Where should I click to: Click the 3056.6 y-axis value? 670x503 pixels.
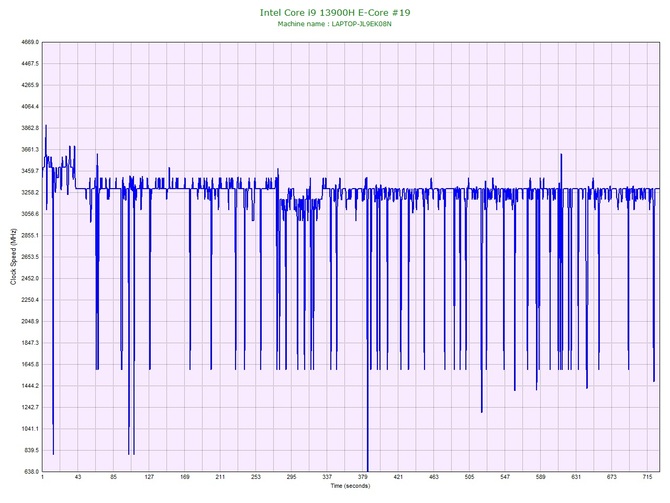pyautogui.click(x=29, y=214)
